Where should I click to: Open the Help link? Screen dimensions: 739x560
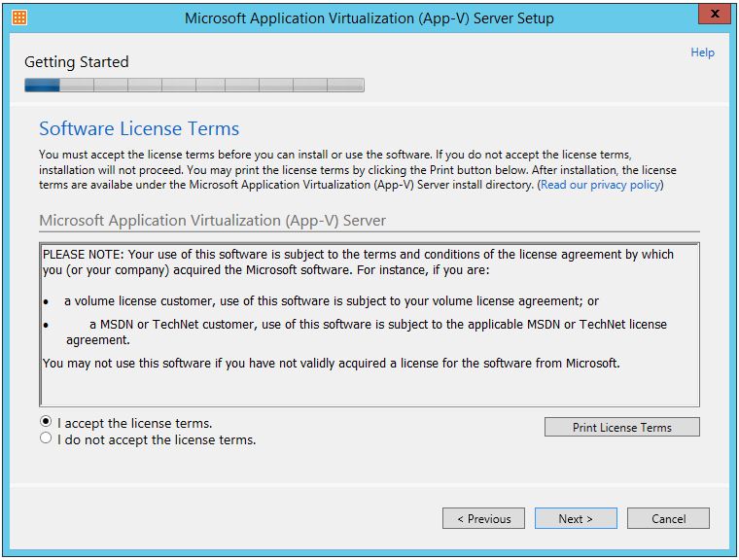click(x=702, y=52)
